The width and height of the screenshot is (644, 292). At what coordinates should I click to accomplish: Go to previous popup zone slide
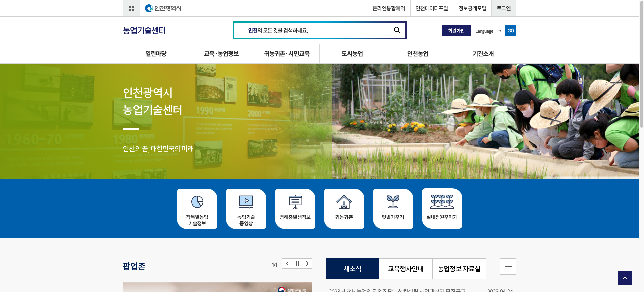287,264
